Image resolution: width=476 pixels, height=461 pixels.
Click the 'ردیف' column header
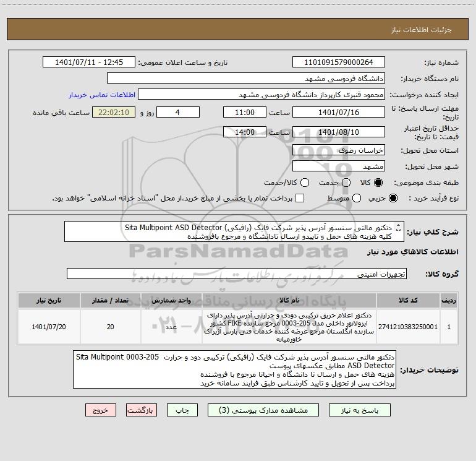coord(449,300)
